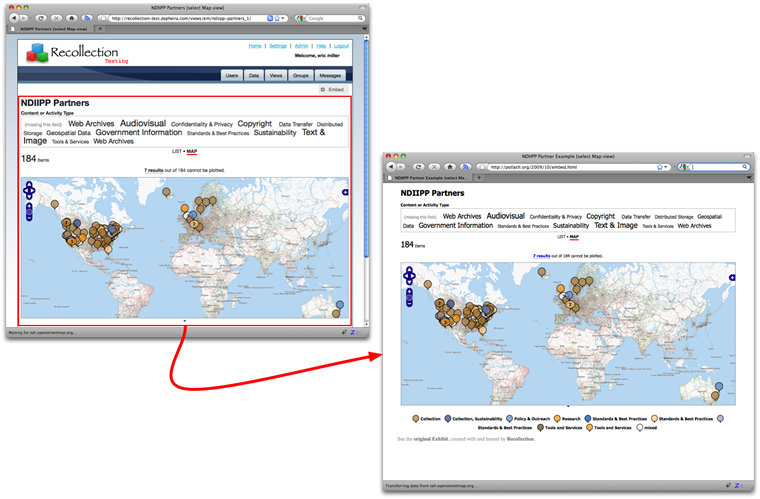This screenshot has height=499, width=760.
Task: Click RSS feed icon in Partner Example window
Action: (465, 167)
